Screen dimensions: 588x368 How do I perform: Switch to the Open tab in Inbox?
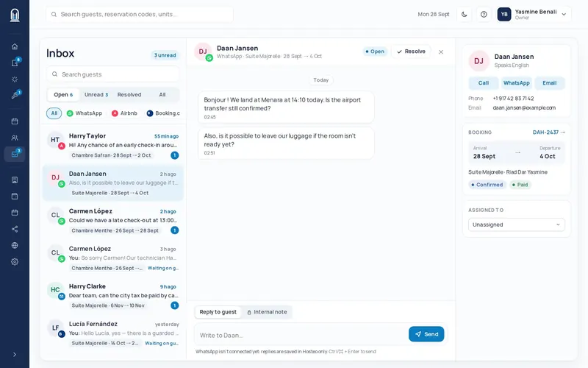[x=63, y=95]
